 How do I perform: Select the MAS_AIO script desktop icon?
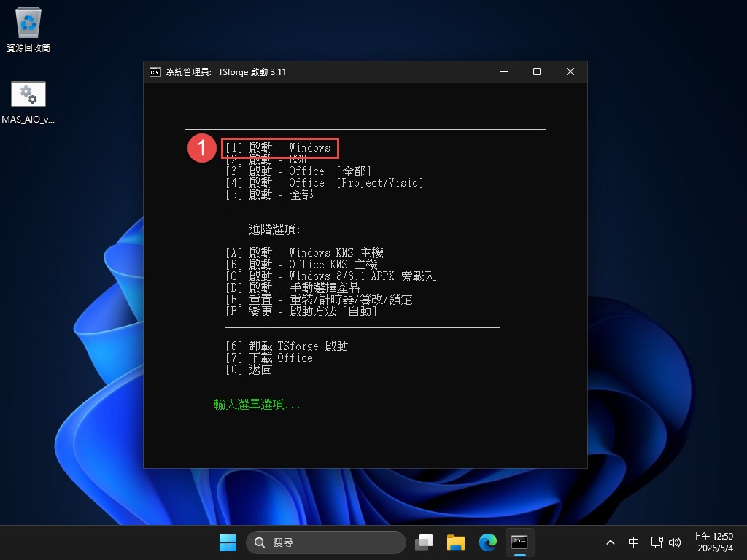pos(28,102)
